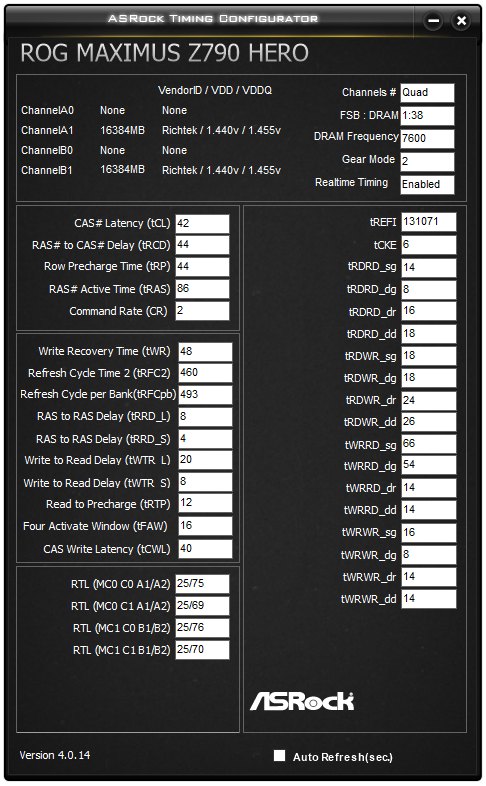Click the RTL (MC0 C0 A1/A2) field

pyautogui.click(x=202, y=584)
